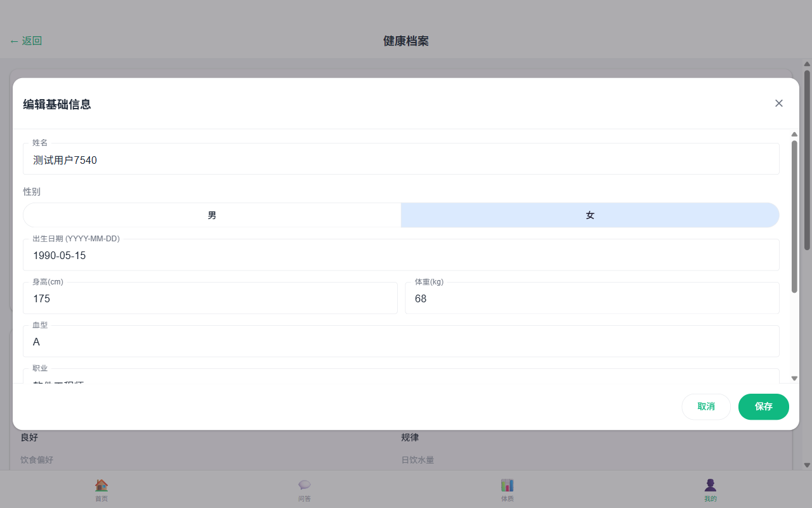
Task: Open the 血型 blood type selector
Action: pyautogui.click(x=401, y=342)
